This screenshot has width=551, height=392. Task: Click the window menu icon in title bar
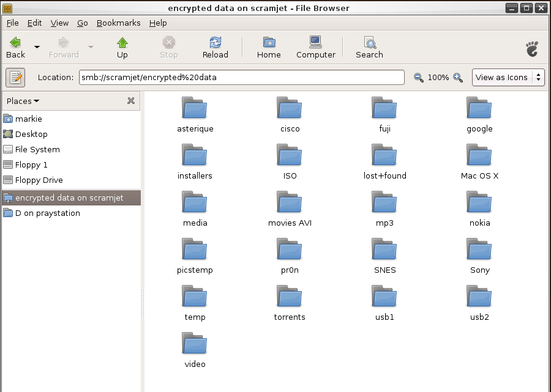click(7, 8)
